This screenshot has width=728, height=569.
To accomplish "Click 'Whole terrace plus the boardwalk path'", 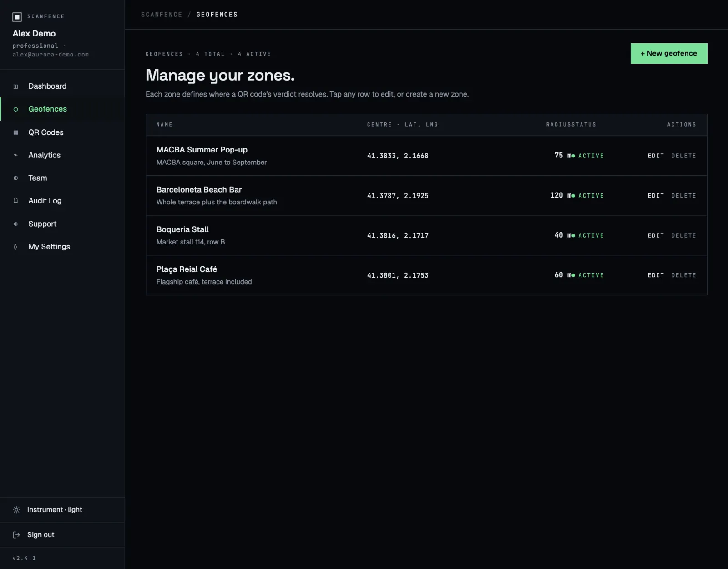I will click(x=217, y=202).
